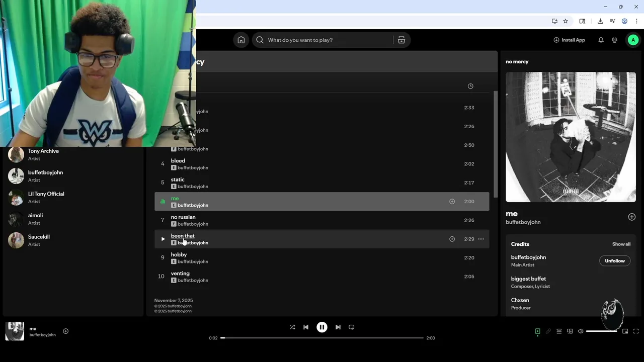Image resolution: width=644 pixels, height=362 pixels.
Task: Click the Chrome install app icon in address bar
Action: tap(554, 21)
